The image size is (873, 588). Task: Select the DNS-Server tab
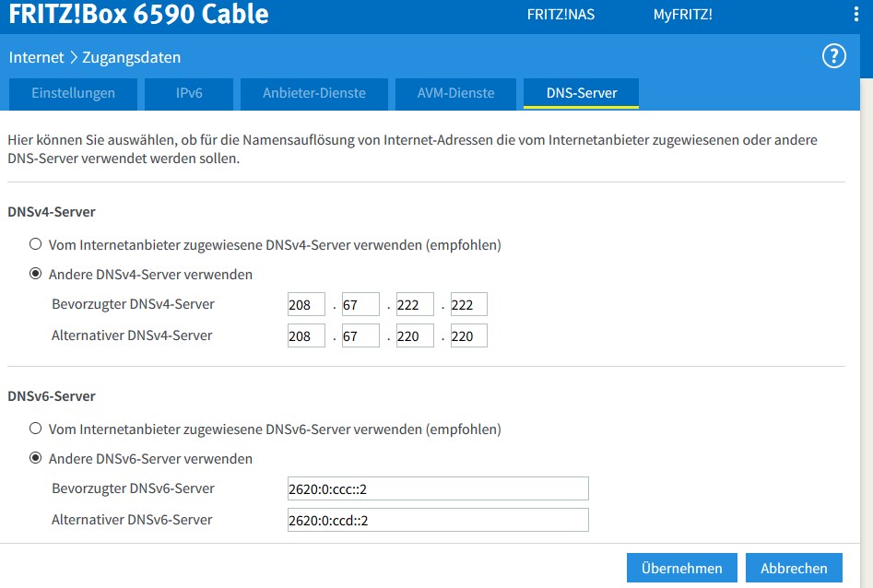(581, 93)
